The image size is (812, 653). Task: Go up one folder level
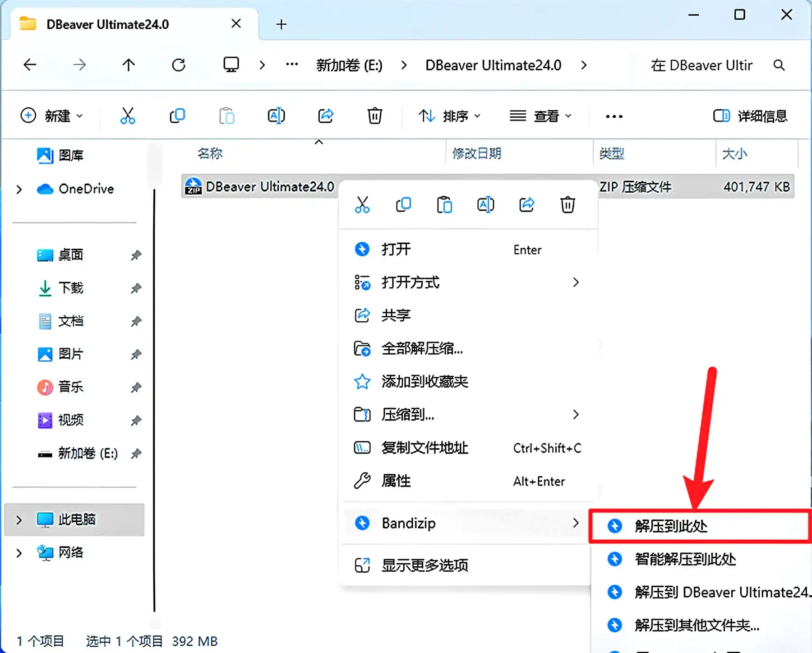[129, 65]
